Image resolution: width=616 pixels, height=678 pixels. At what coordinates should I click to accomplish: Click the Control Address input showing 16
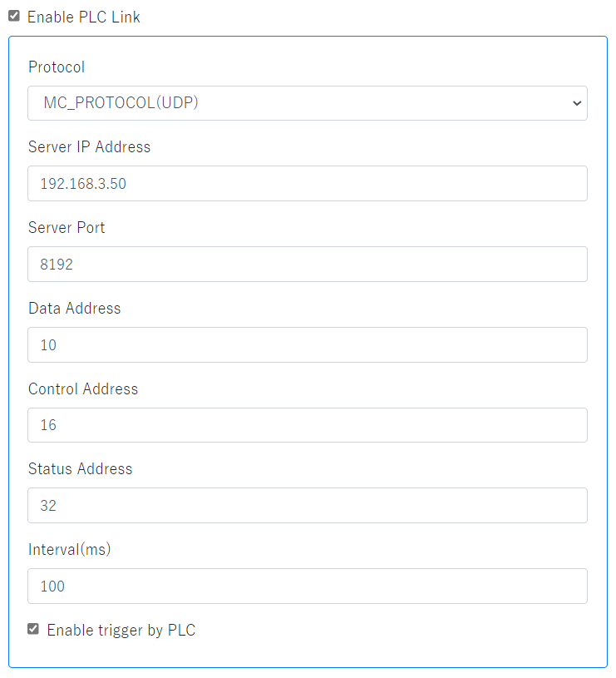[x=307, y=424]
